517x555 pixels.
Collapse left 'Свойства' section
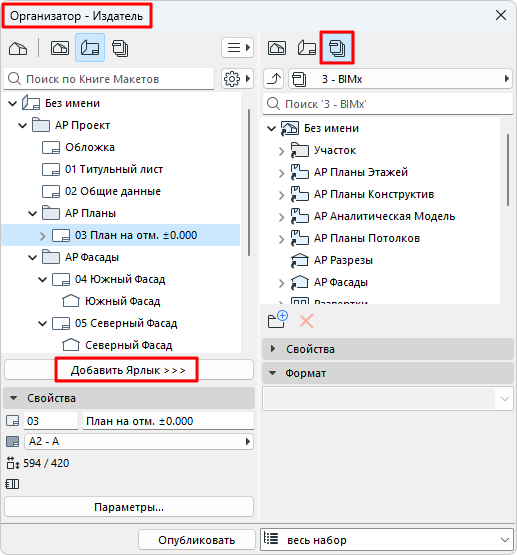pyautogui.click(x=13, y=398)
